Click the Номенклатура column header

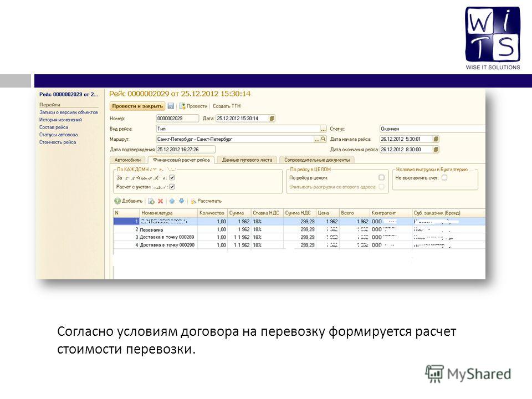(168, 213)
